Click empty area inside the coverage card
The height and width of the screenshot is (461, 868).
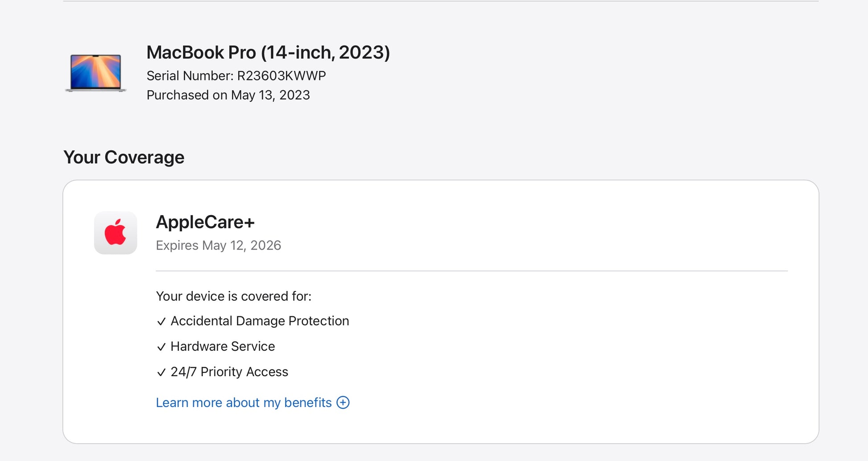point(580,348)
